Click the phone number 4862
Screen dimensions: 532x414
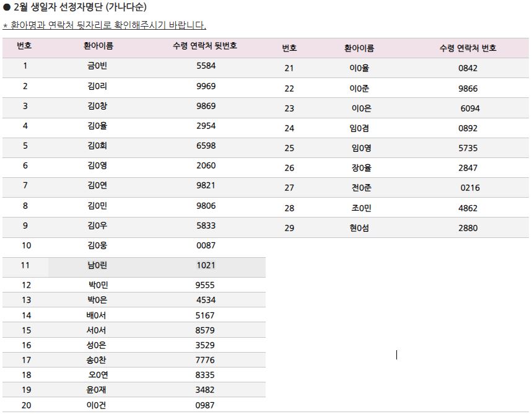point(468,208)
